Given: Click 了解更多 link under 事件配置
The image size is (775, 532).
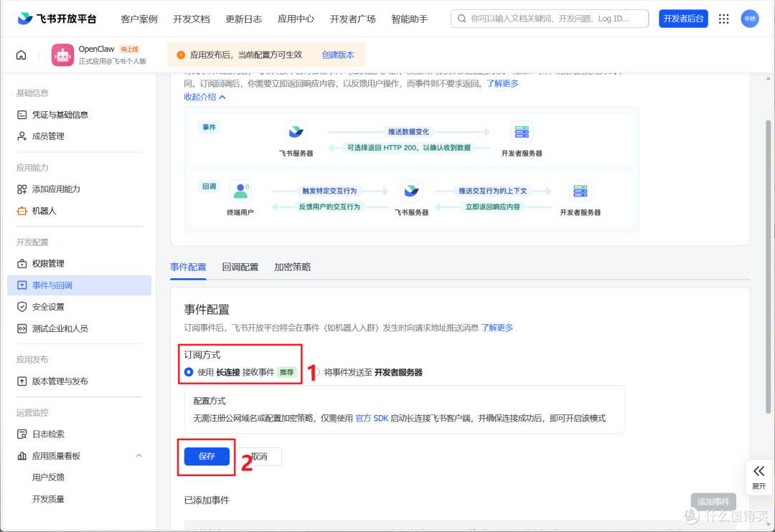Looking at the screenshot, I should pyautogui.click(x=497, y=328).
